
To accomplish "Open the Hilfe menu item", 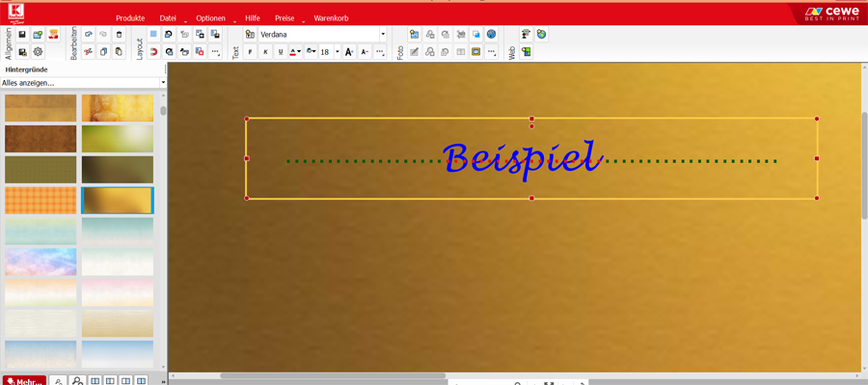I will (253, 18).
